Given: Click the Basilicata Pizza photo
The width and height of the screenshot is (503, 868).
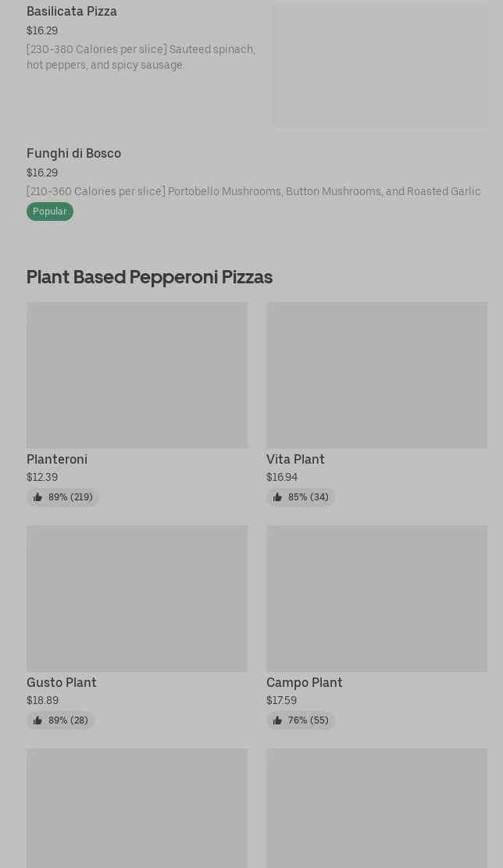Looking at the screenshot, I should click(380, 66).
